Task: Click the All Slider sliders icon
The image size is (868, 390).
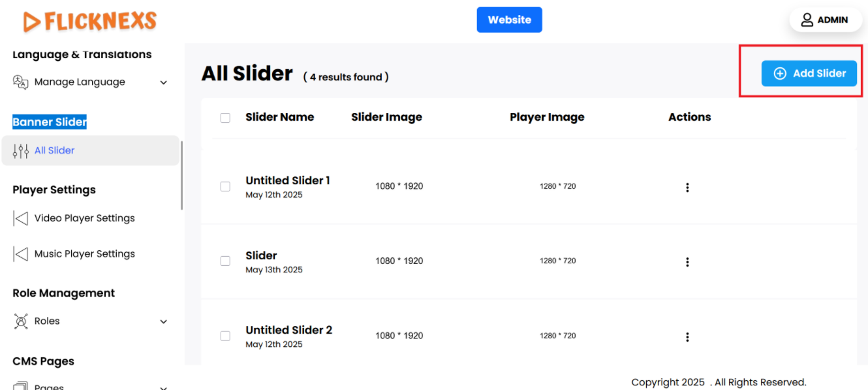Action: coord(21,151)
